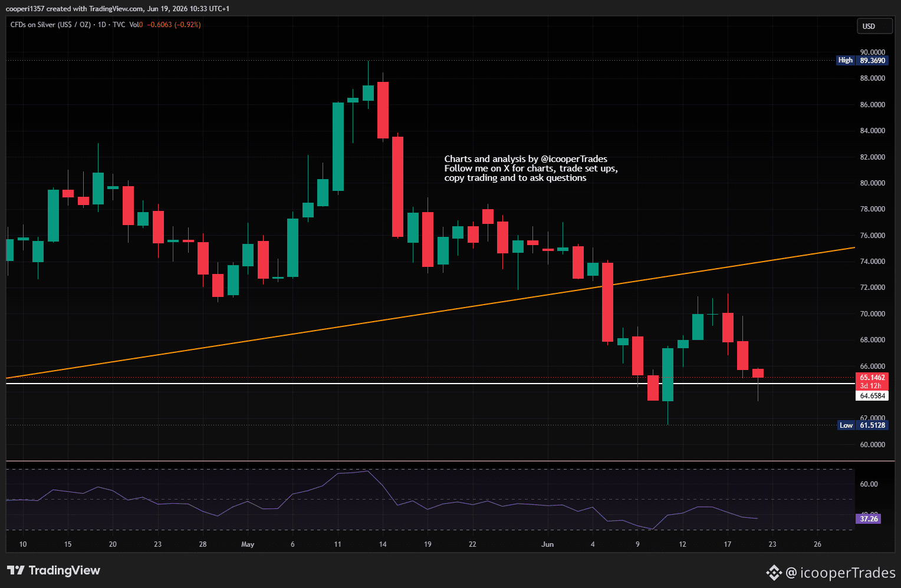Click the "78.0000" price axis label
Image resolution: width=901 pixels, height=588 pixels.
(873, 209)
